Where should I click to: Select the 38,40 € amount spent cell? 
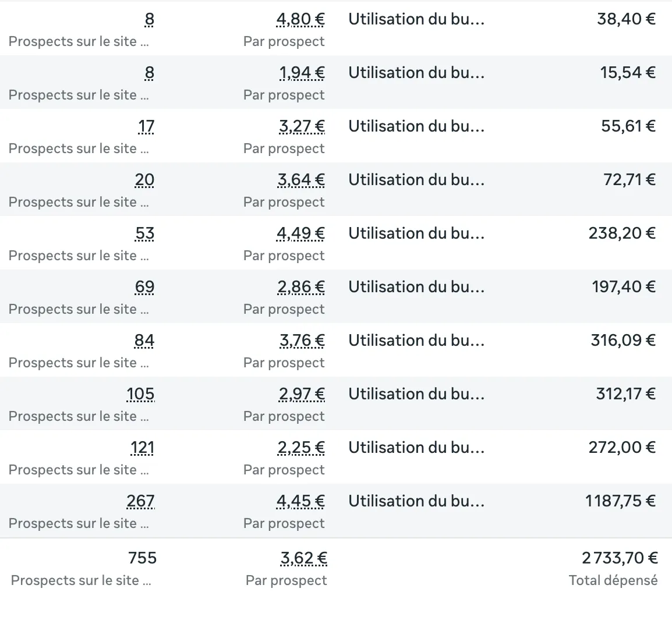626,19
